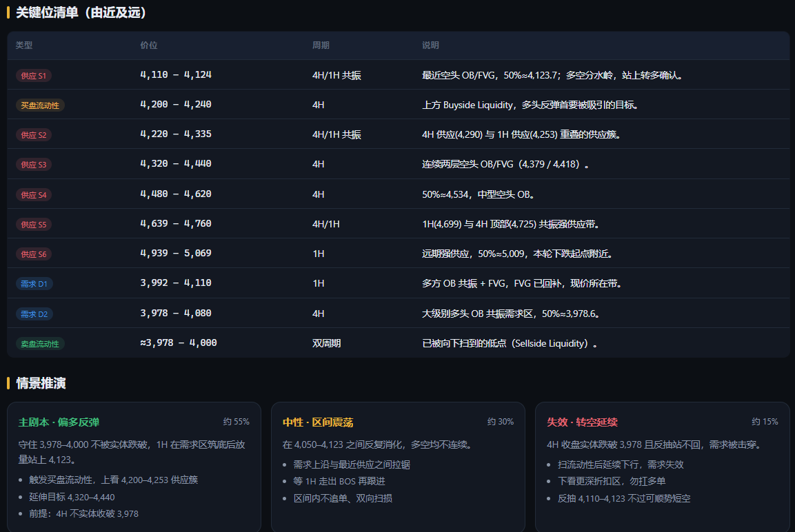
Task: Select the description 50%≈4,534，中型空头 OB。
Action: click(x=479, y=194)
